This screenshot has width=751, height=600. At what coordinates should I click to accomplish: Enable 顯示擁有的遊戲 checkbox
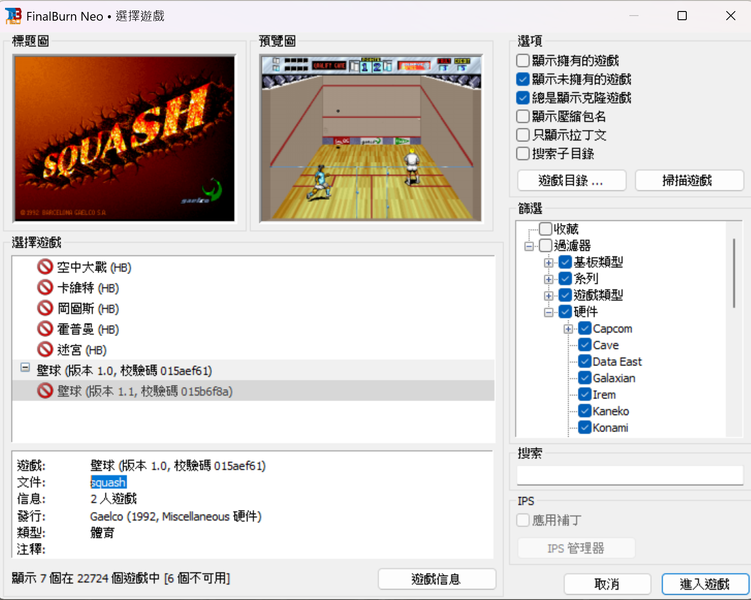click(523, 60)
